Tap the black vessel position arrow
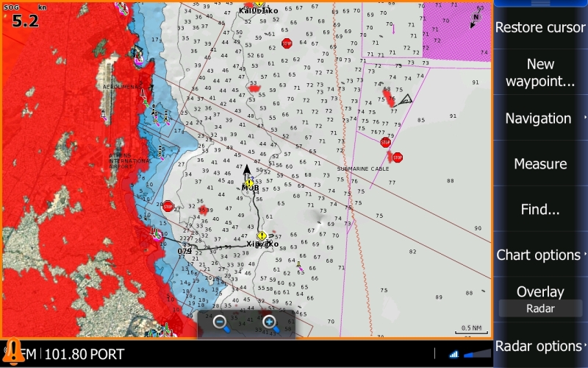Viewport: 588px width, 368px height. tap(247, 171)
